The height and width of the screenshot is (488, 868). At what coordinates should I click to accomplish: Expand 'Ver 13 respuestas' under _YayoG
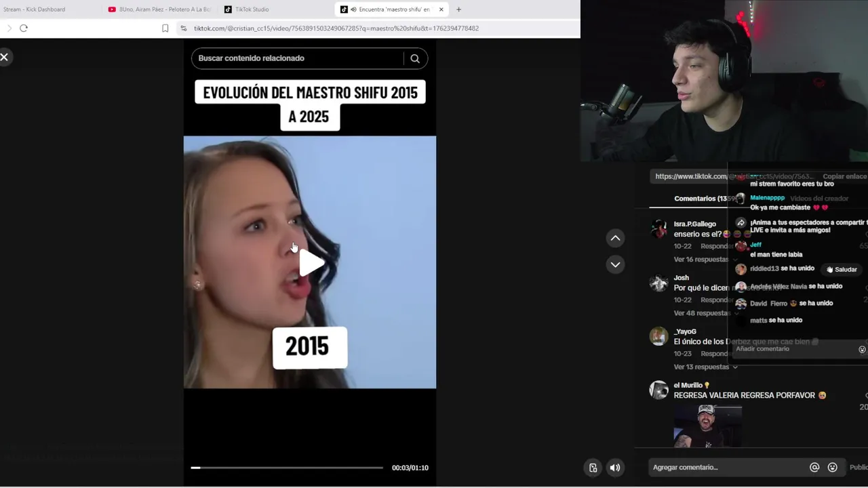pos(705,367)
